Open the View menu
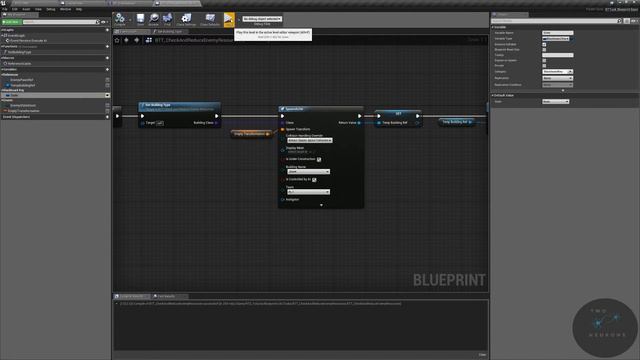The image size is (640, 360). coord(38,9)
